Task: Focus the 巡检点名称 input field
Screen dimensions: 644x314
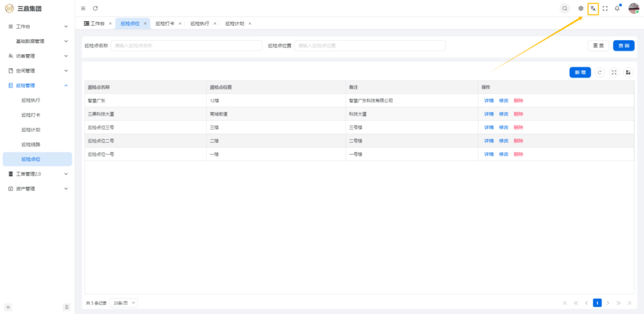Action: (x=186, y=46)
